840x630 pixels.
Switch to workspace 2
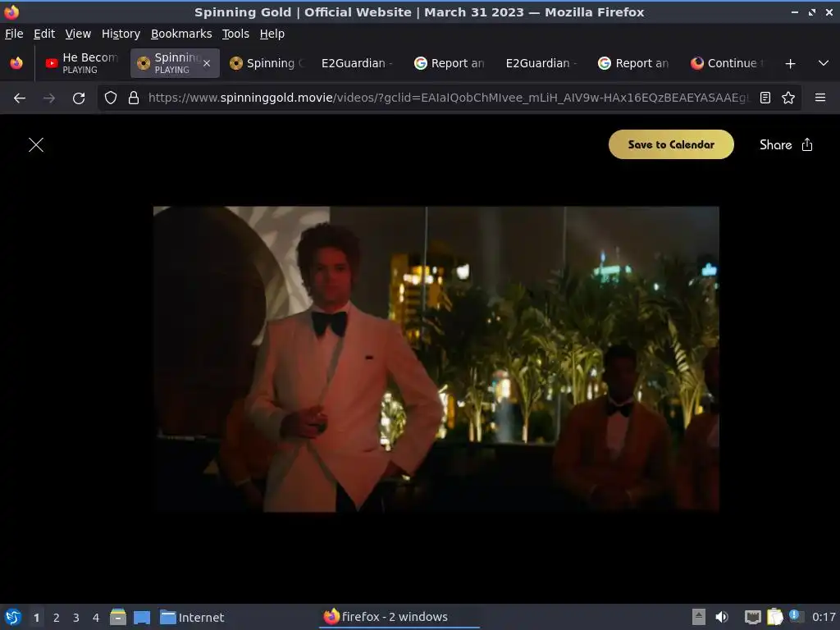[x=57, y=618]
